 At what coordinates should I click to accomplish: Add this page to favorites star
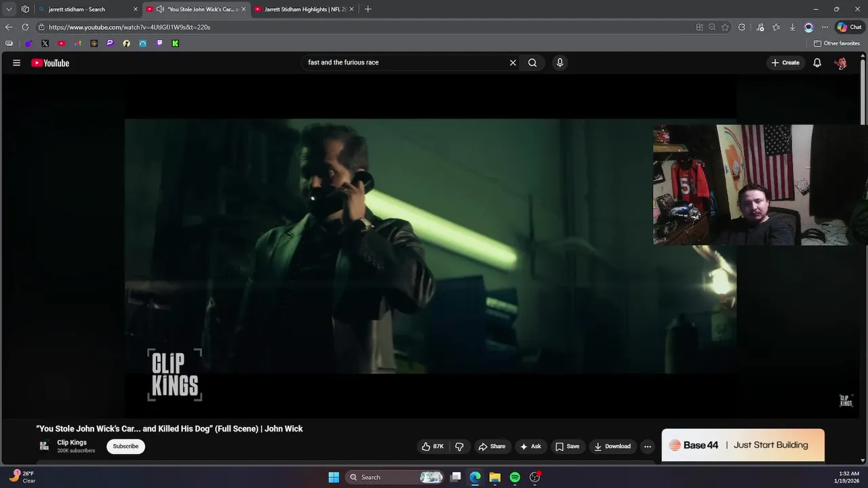pos(725,27)
